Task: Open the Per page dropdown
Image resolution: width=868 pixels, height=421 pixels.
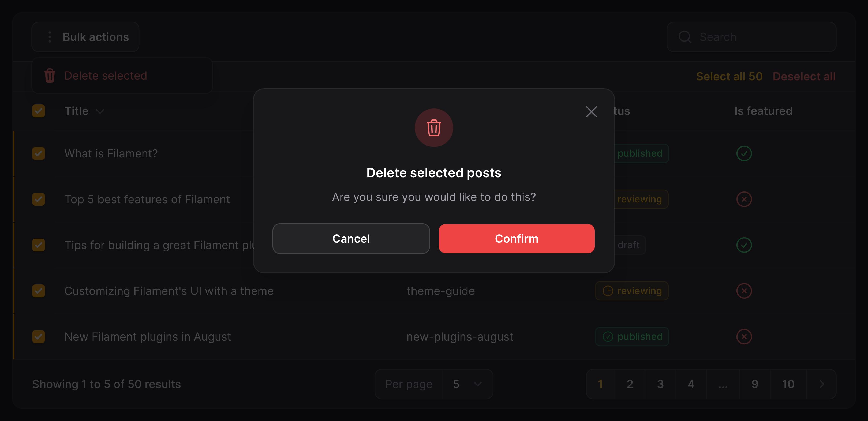Action: (467, 384)
